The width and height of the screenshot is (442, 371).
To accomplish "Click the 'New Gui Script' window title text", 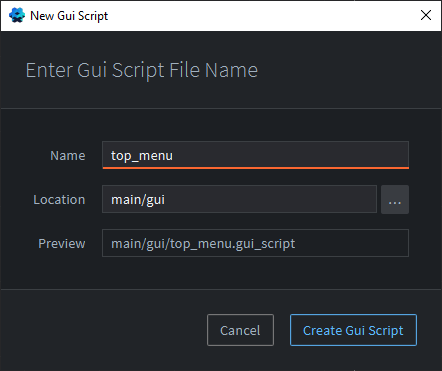I will point(69,16).
